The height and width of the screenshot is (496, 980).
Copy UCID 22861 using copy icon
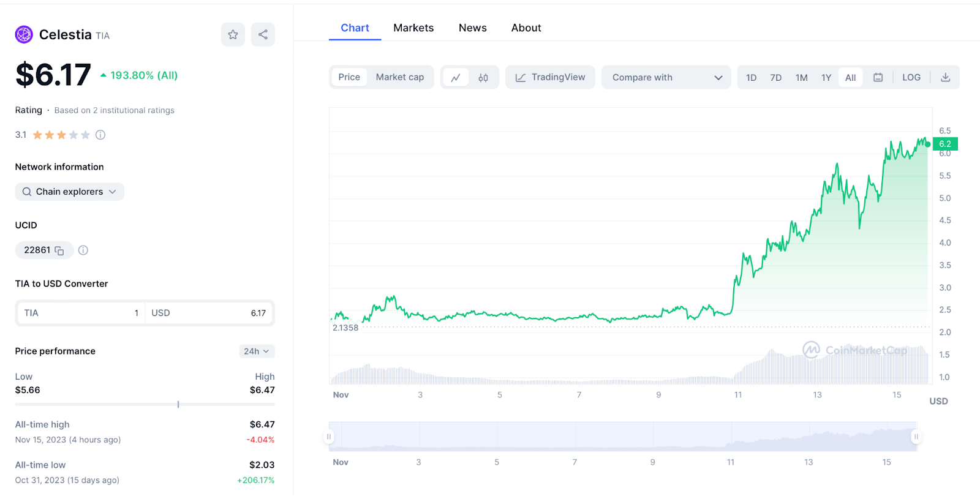click(59, 250)
